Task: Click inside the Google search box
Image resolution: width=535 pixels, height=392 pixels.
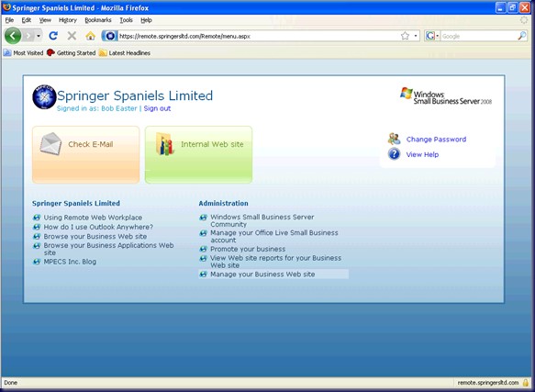Action: coord(479,36)
